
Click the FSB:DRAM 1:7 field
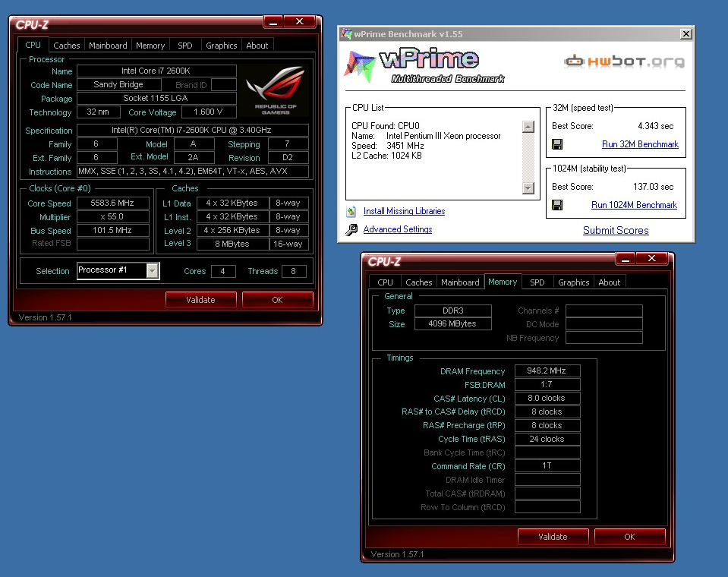(547, 384)
